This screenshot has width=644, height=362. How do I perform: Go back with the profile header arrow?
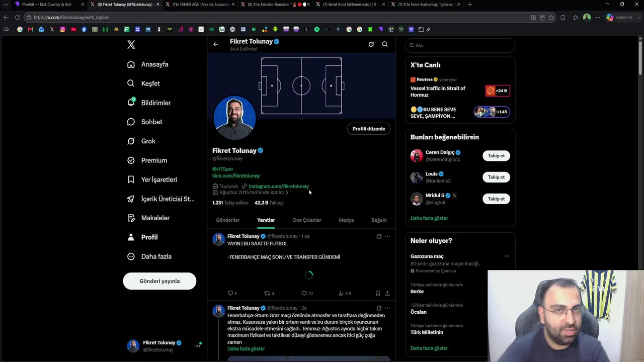pos(215,44)
